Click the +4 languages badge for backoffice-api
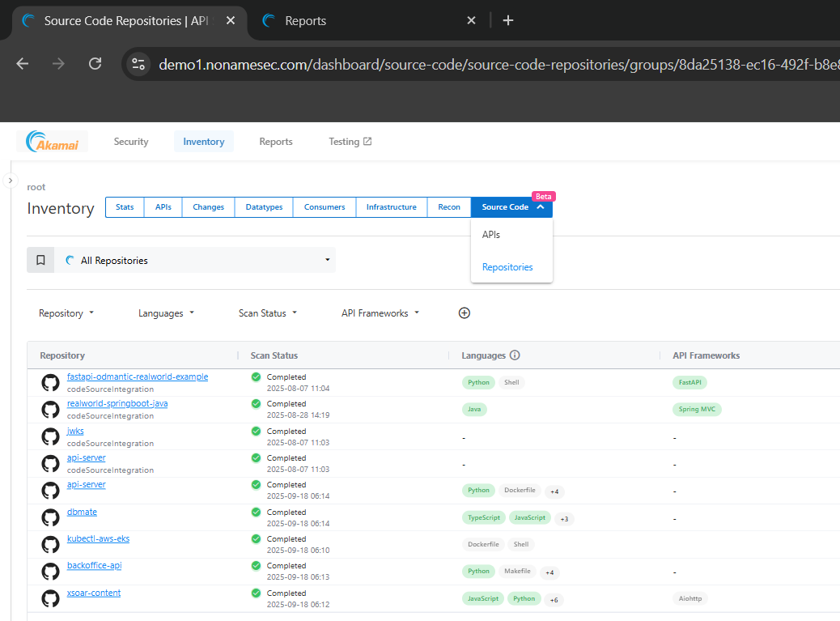This screenshot has height=621, width=840. click(x=549, y=572)
